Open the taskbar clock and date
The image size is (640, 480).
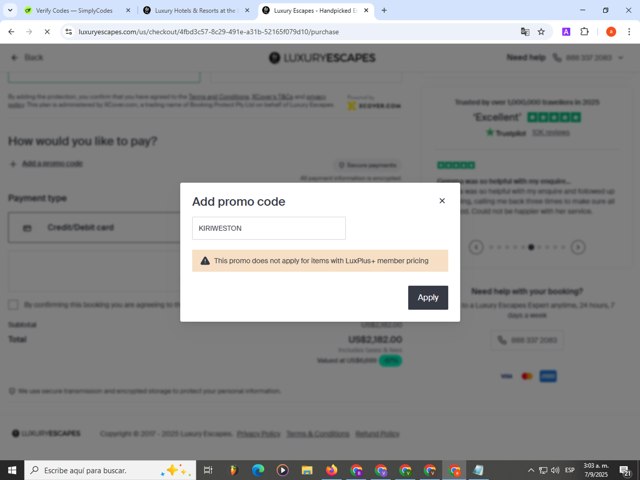(x=596, y=470)
